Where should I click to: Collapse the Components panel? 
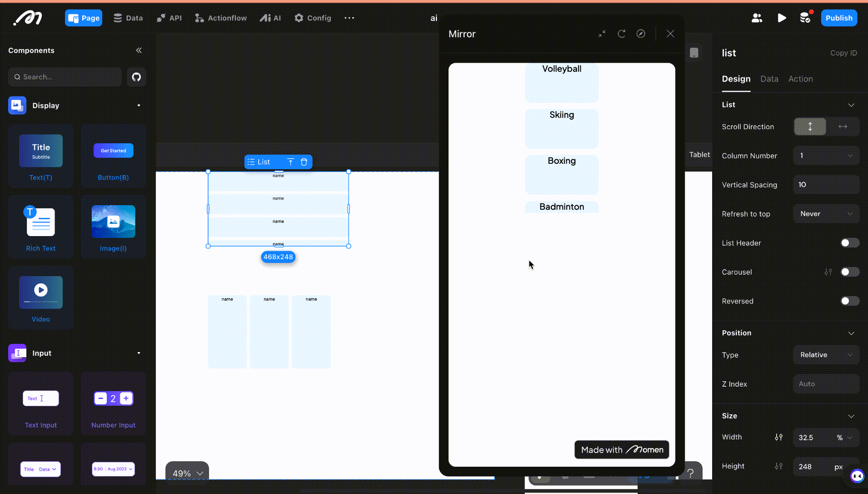pyautogui.click(x=139, y=50)
